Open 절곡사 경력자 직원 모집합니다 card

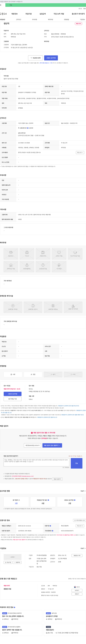(21, 630)
